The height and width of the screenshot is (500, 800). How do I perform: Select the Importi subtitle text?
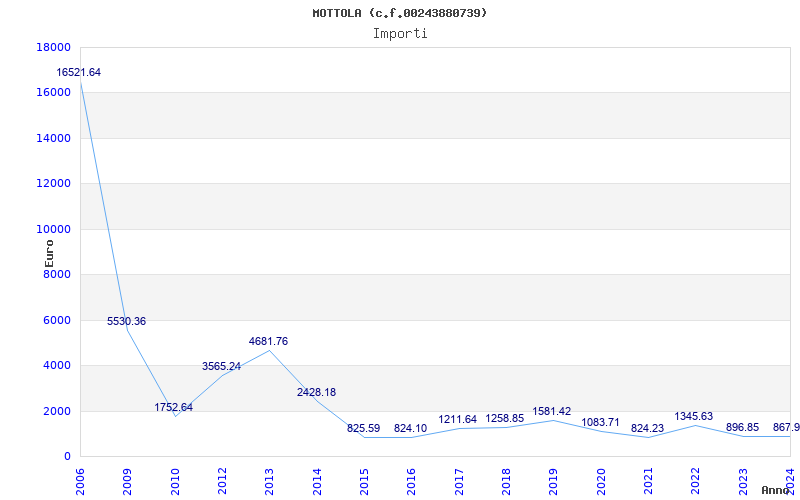(x=400, y=34)
